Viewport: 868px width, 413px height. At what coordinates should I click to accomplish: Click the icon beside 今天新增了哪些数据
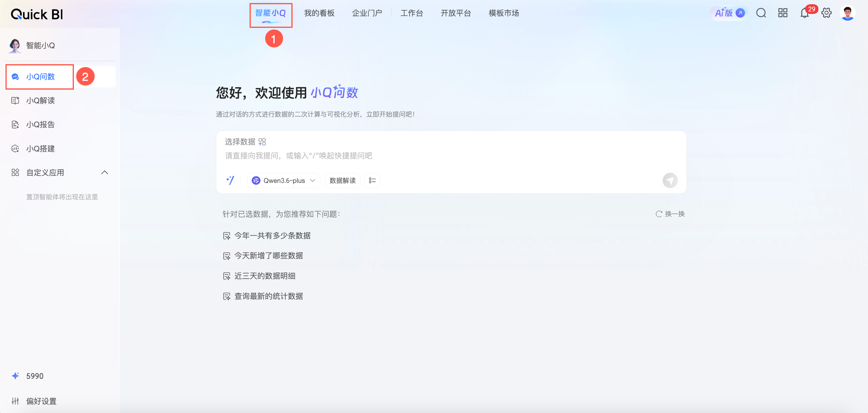(x=227, y=256)
